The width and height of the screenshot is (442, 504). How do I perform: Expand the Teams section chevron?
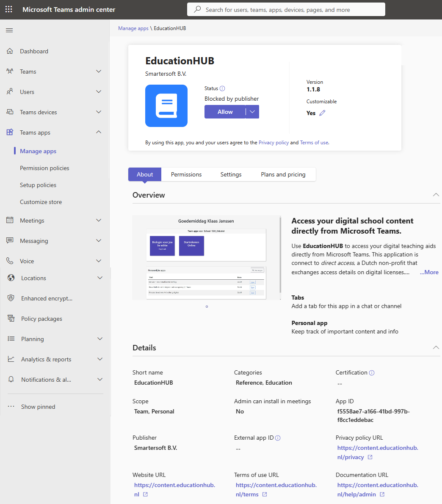[x=99, y=72]
